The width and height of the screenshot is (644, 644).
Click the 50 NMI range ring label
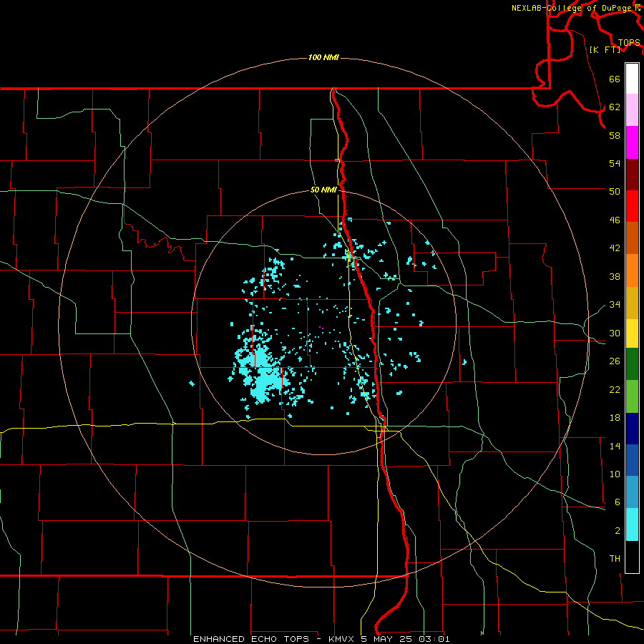(323, 190)
